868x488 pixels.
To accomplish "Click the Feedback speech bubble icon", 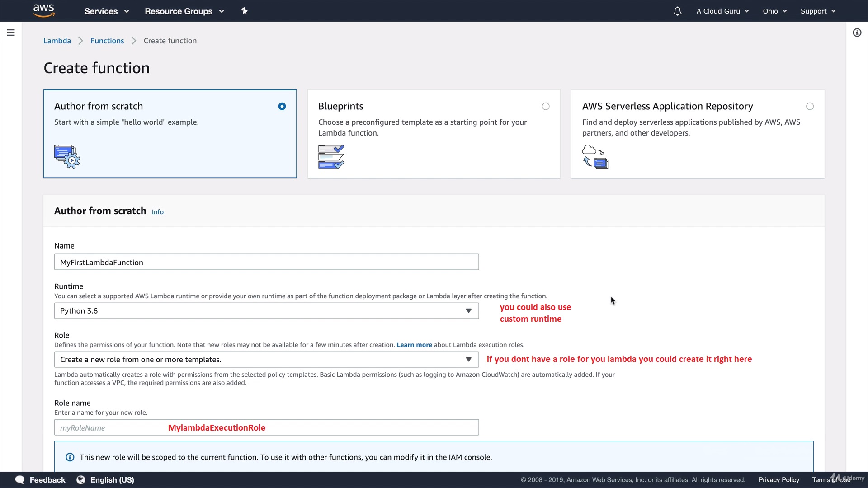I will click(x=20, y=480).
